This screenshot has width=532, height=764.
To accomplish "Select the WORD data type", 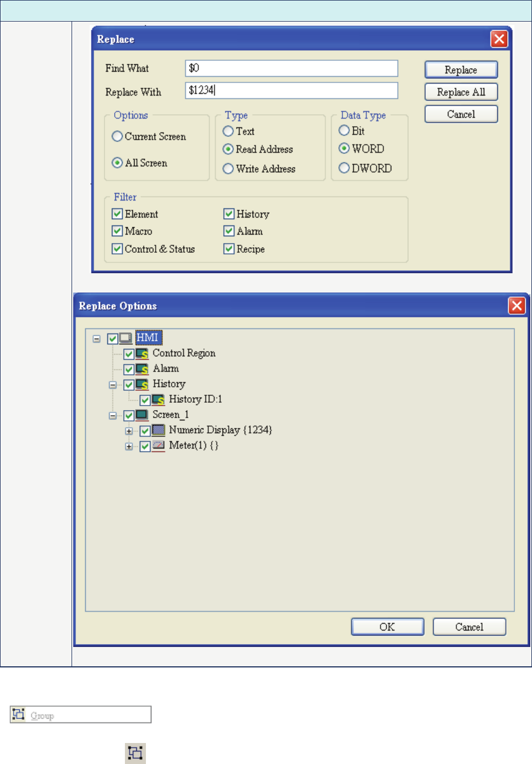I will (x=344, y=148).
